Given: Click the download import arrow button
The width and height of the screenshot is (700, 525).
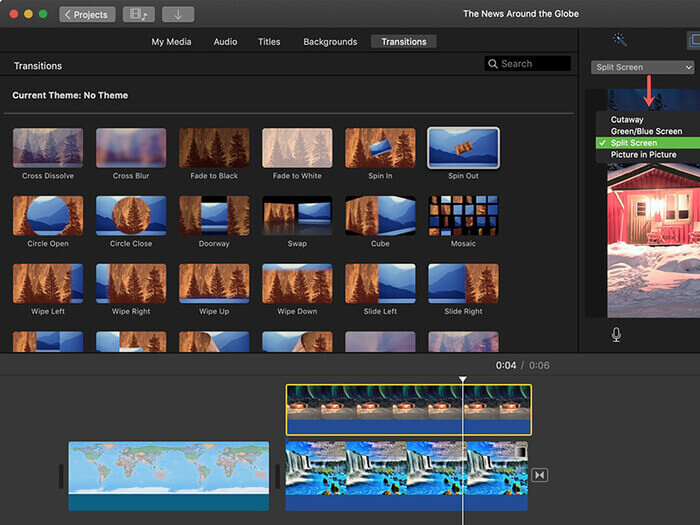Looking at the screenshot, I should pyautogui.click(x=177, y=14).
